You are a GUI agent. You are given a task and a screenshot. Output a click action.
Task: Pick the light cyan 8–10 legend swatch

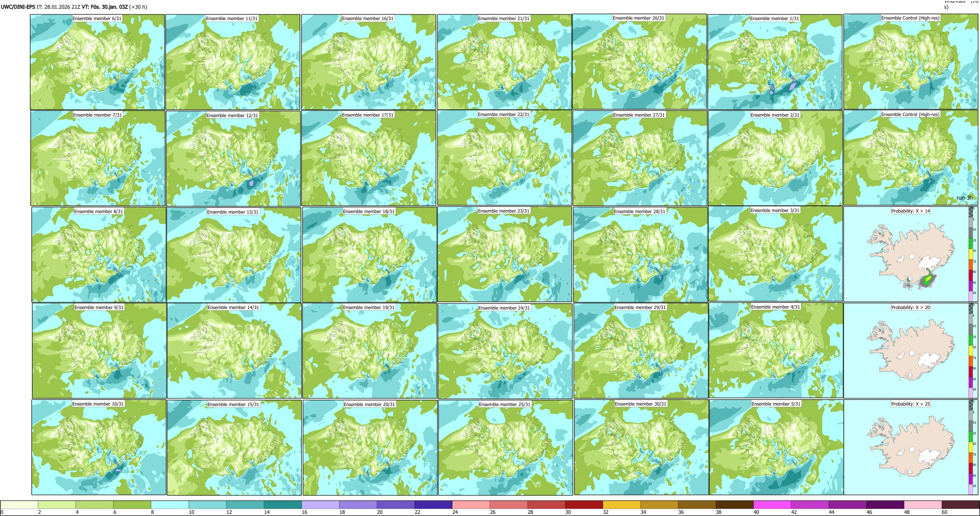[x=170, y=505]
